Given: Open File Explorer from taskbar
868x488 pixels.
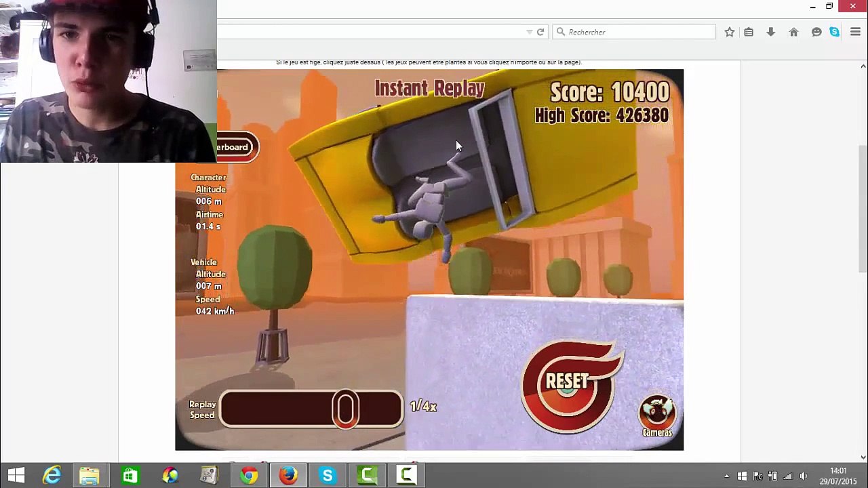Looking at the screenshot, I should 90,476.
